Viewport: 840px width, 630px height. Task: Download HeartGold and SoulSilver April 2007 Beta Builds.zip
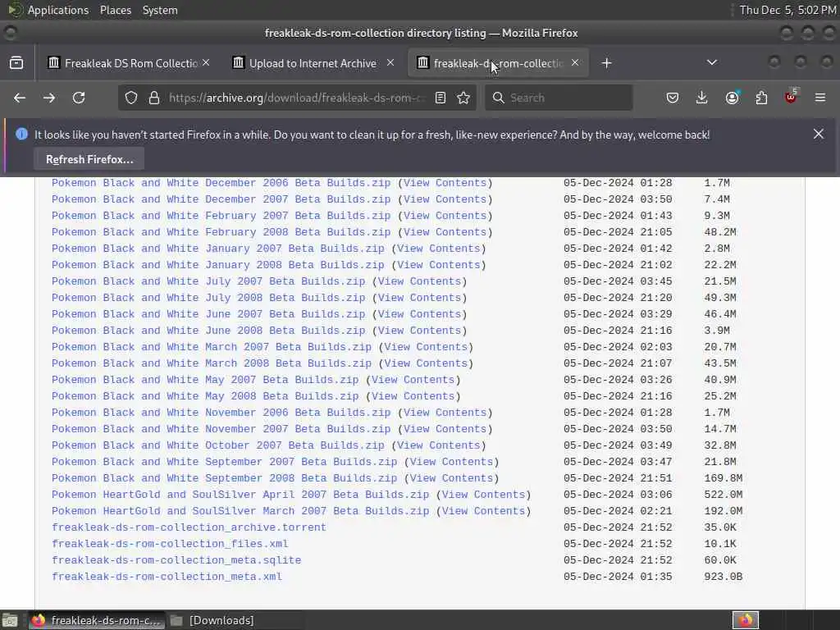(x=240, y=495)
